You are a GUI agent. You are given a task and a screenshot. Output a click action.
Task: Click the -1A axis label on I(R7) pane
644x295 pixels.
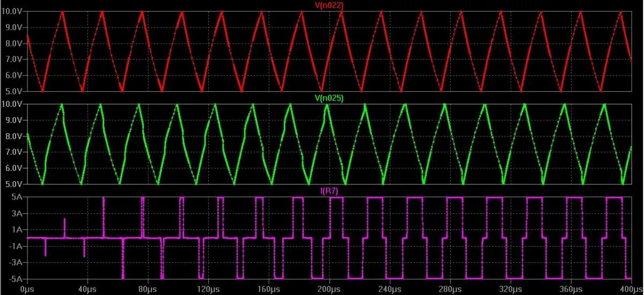[17, 247]
